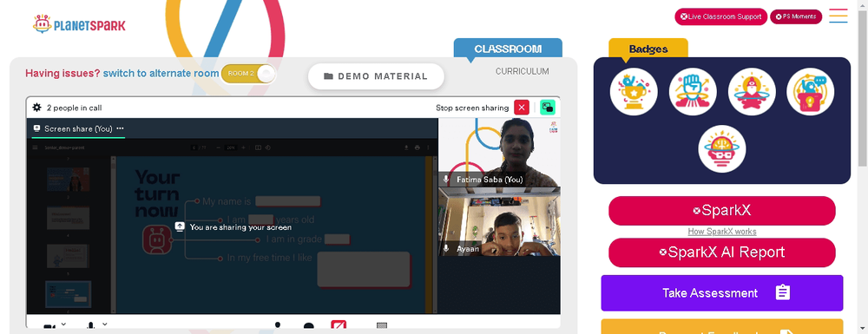Switch to the CLASSROOM tab

tap(508, 49)
